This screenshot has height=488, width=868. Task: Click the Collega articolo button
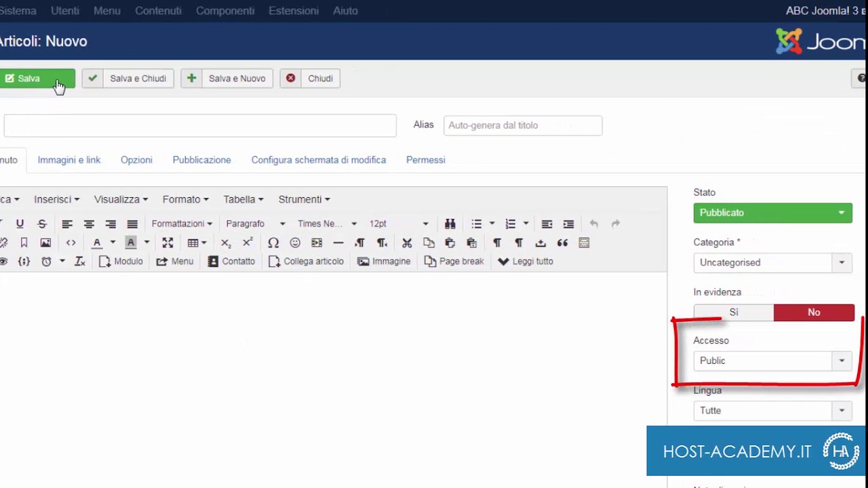306,262
